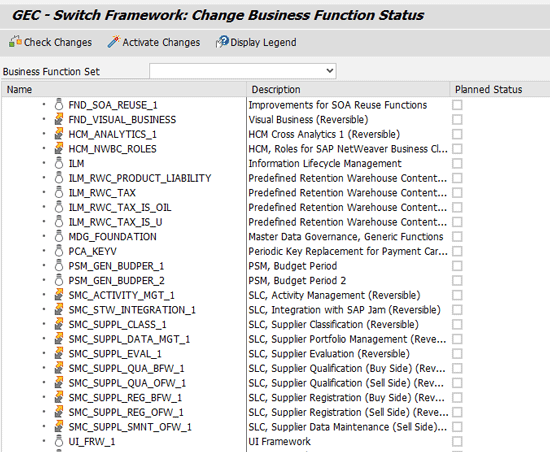The height and width of the screenshot is (452, 550).
Task: Click the Activate Changes wand icon
Action: point(114,42)
